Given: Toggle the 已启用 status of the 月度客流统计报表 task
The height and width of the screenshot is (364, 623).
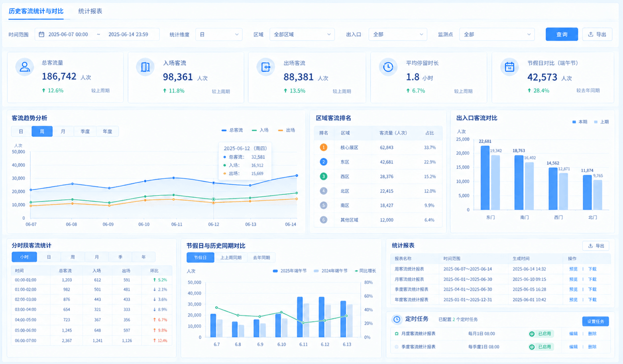Looking at the screenshot, I should [x=540, y=334].
